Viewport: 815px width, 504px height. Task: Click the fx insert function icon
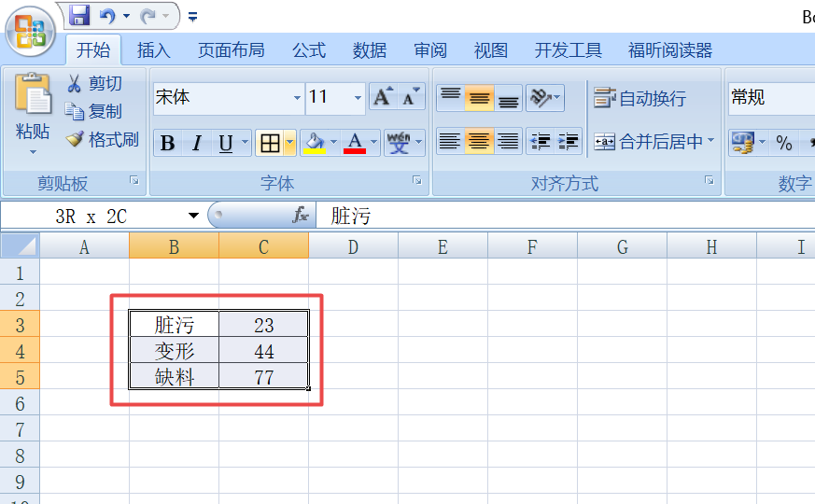[x=301, y=215]
